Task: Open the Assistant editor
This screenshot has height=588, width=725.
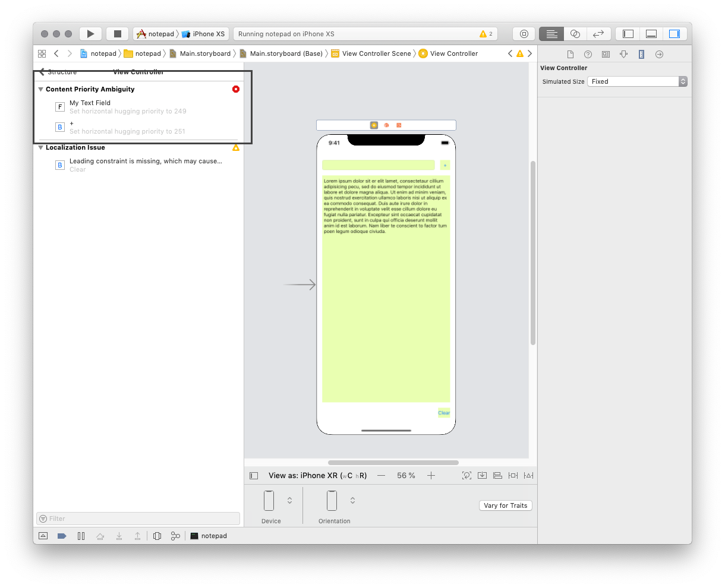Action: (575, 34)
